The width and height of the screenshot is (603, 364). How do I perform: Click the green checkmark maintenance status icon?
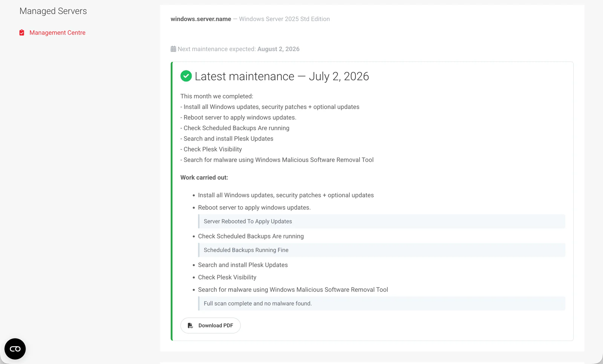pyautogui.click(x=186, y=76)
